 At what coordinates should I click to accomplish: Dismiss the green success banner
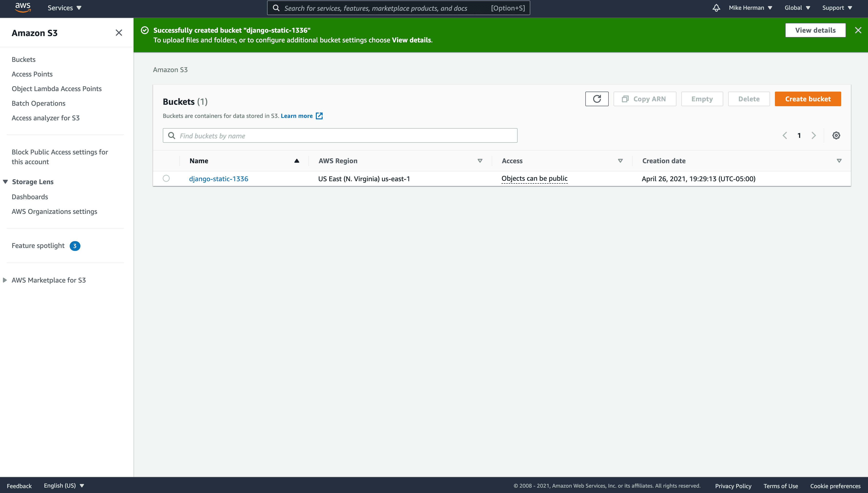[858, 30]
